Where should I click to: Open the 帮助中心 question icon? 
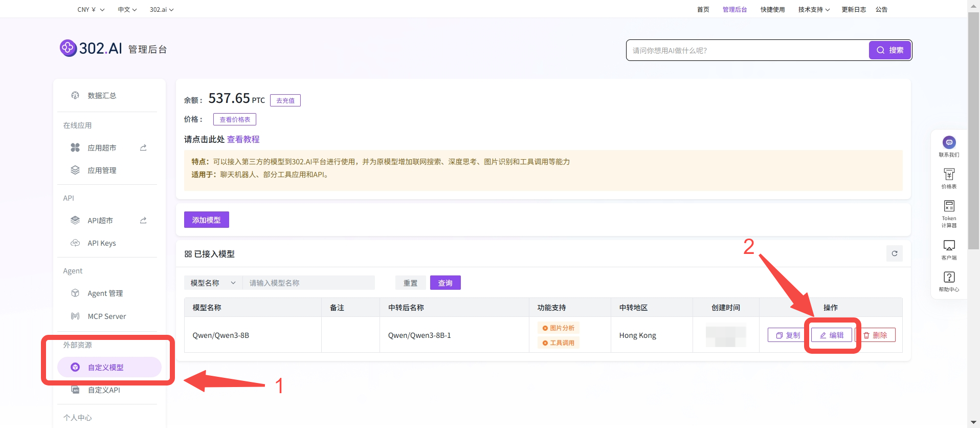pyautogui.click(x=949, y=277)
